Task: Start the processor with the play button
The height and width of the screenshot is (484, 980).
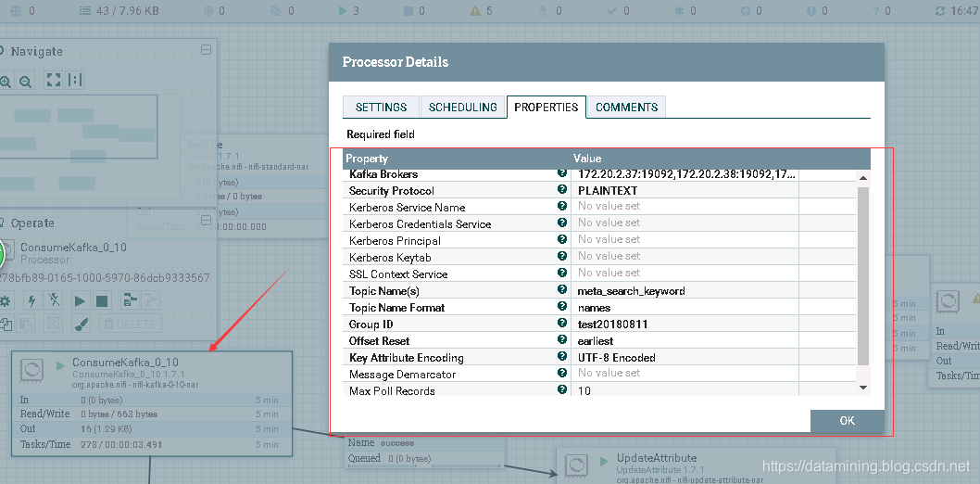Action: 80,300
